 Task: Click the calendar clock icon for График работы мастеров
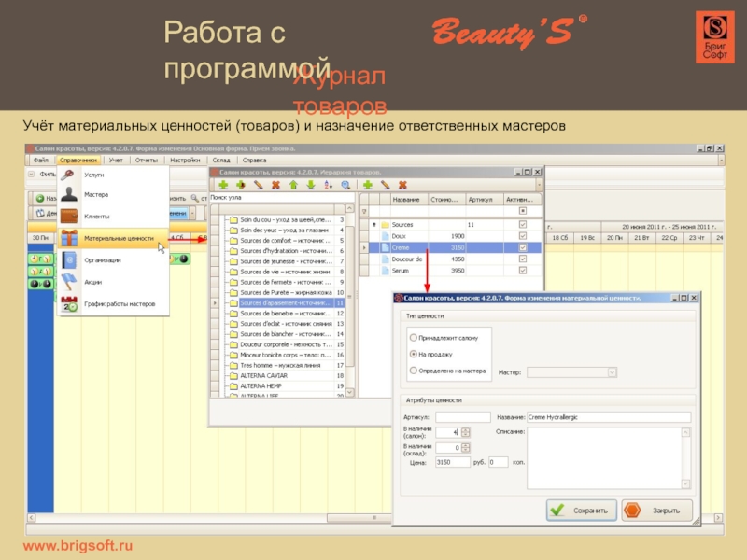69,304
